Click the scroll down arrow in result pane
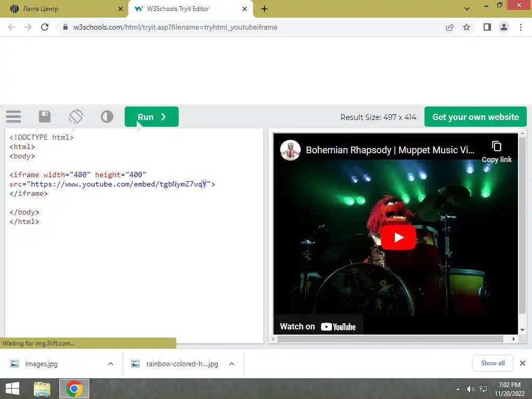 [x=522, y=329]
